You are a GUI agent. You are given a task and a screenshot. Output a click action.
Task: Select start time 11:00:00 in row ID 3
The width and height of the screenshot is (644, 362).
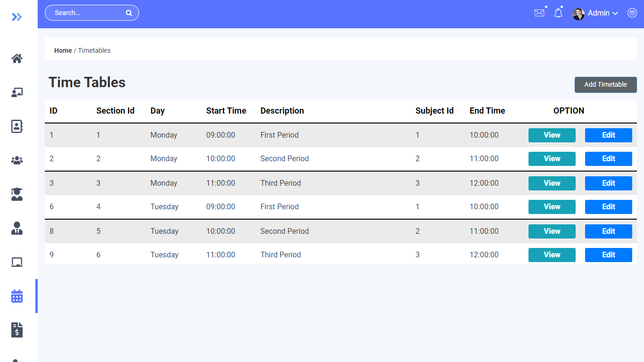point(221,183)
